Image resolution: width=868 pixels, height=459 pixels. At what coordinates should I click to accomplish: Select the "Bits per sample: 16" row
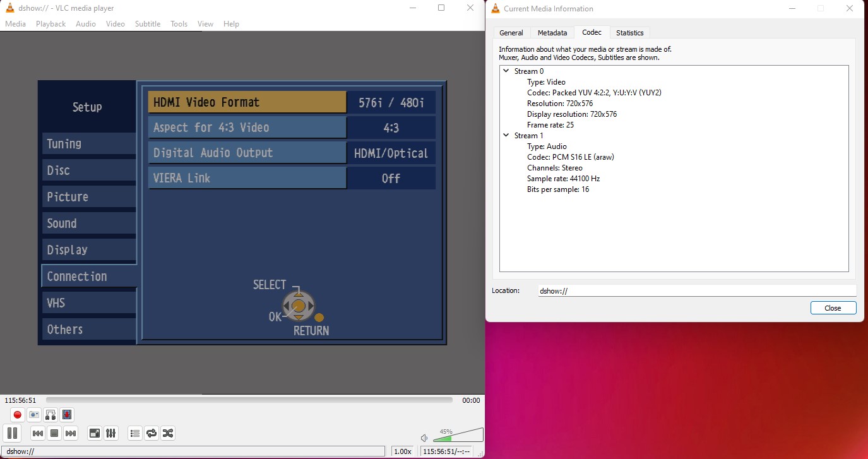[558, 189]
